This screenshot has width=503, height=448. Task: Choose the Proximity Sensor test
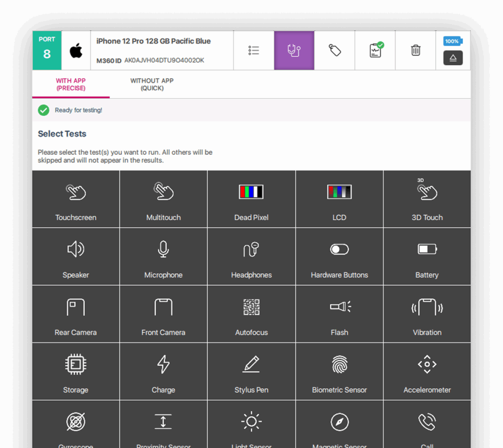(163, 424)
